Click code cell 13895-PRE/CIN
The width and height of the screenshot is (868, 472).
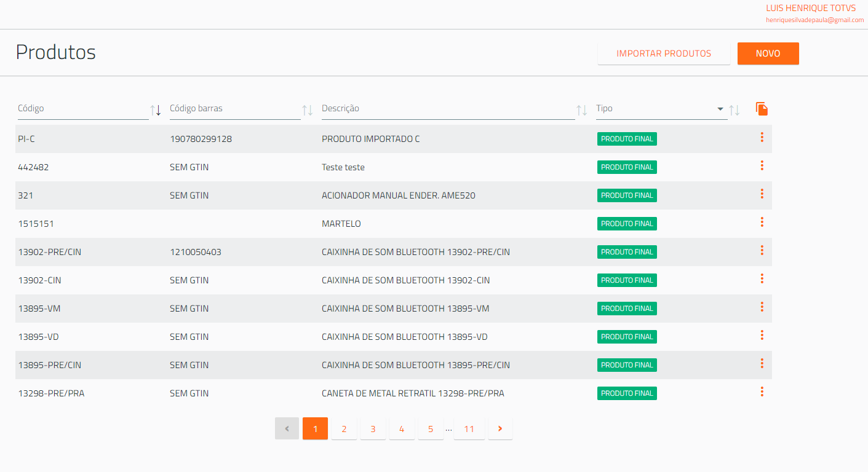50,365
